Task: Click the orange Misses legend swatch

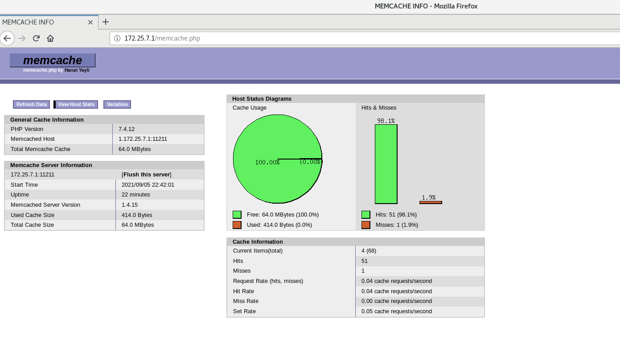Action: tap(366, 225)
